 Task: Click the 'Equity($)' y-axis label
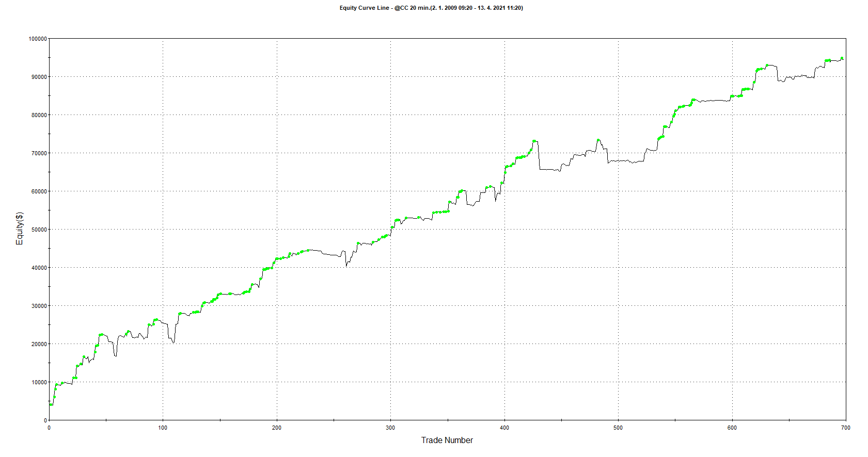20,228
